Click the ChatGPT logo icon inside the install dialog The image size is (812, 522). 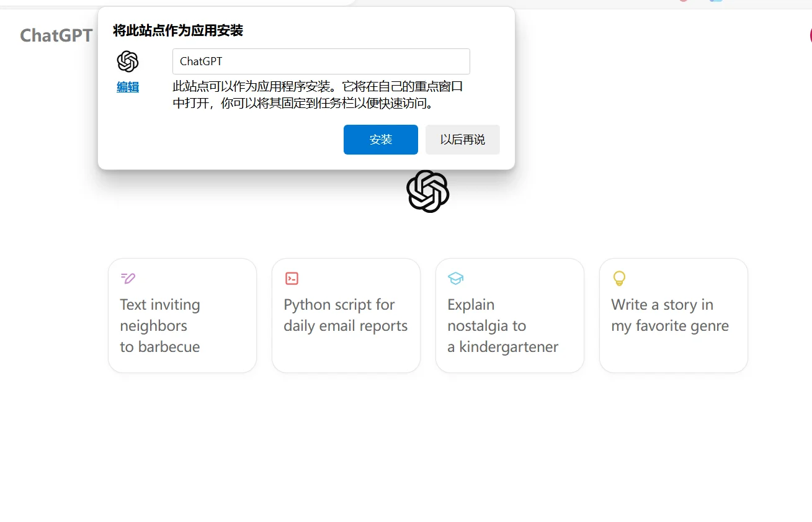click(128, 61)
